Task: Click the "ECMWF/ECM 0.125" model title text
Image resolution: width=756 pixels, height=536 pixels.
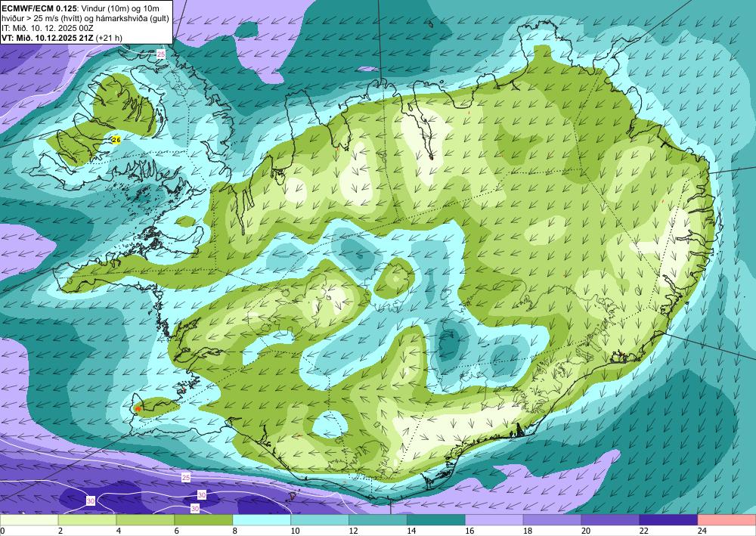Action: point(38,8)
